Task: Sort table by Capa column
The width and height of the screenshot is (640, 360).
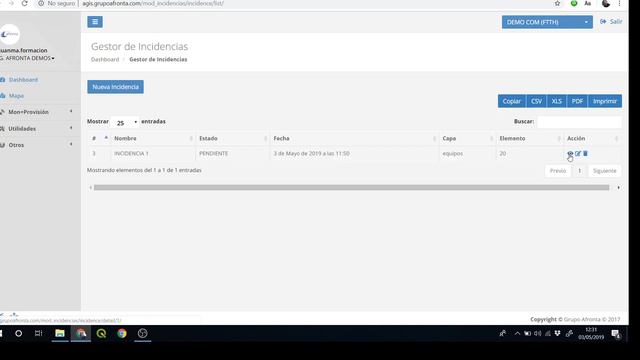Action: (467, 138)
